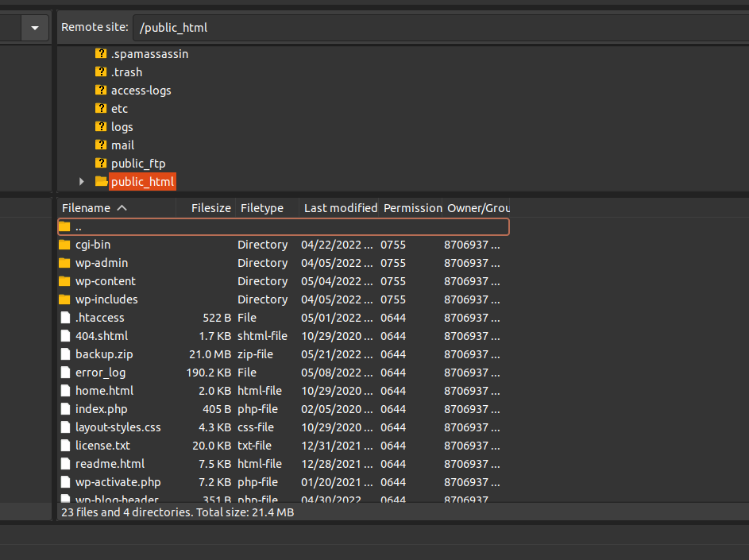Select the wp-admin folder icon
The height and width of the screenshot is (560, 749).
[65, 263]
